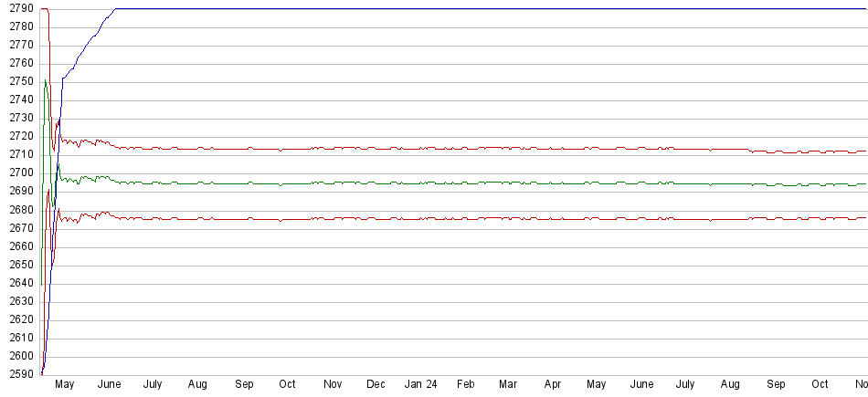Click the green line above Jan 24
Screen dimensions: 868x397
point(421,183)
